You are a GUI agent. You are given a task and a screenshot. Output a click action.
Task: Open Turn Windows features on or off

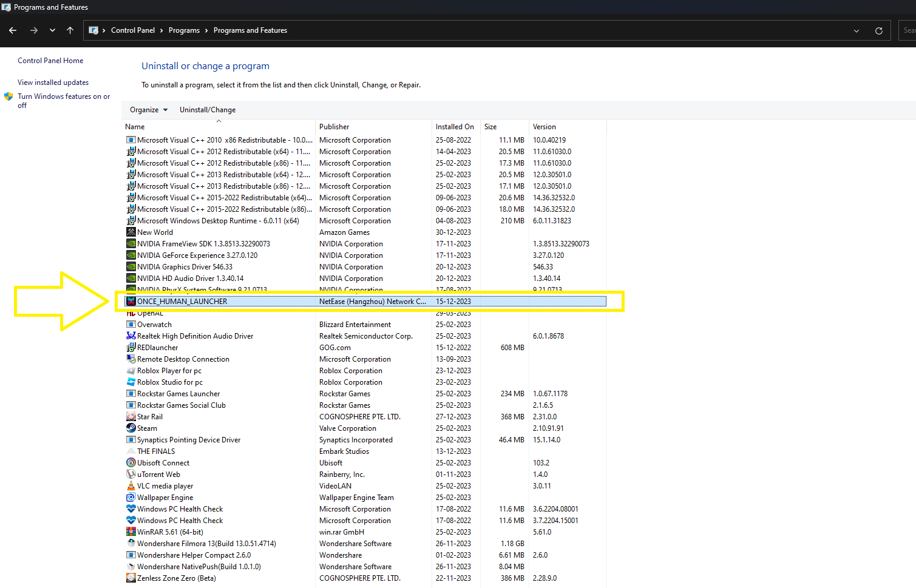64,101
